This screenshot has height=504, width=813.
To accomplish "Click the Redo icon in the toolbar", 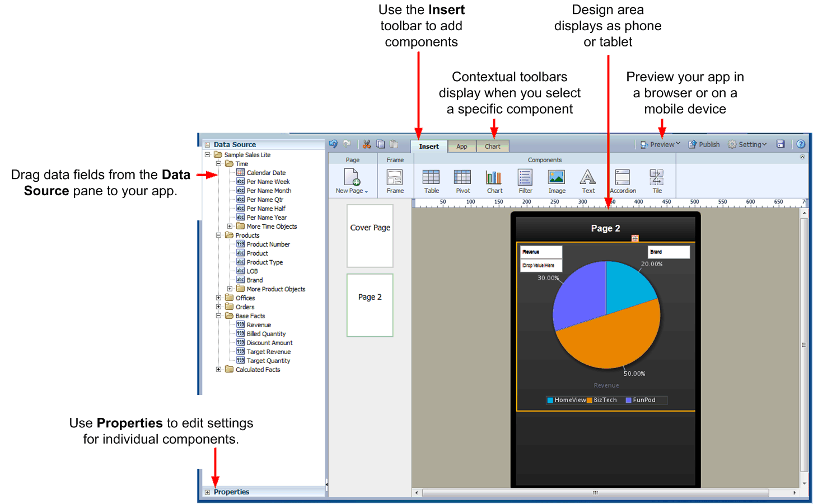I will click(347, 144).
